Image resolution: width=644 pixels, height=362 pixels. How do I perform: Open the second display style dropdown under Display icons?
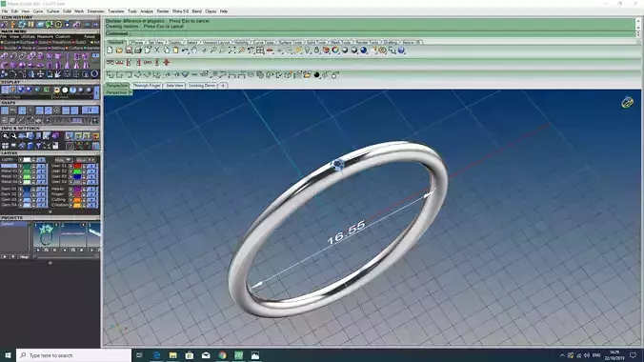pos(71,97)
